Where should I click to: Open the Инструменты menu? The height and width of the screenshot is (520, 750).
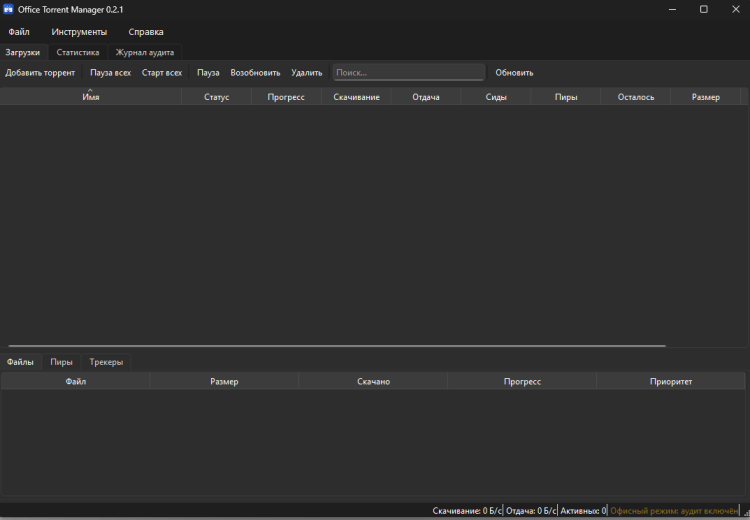[79, 32]
